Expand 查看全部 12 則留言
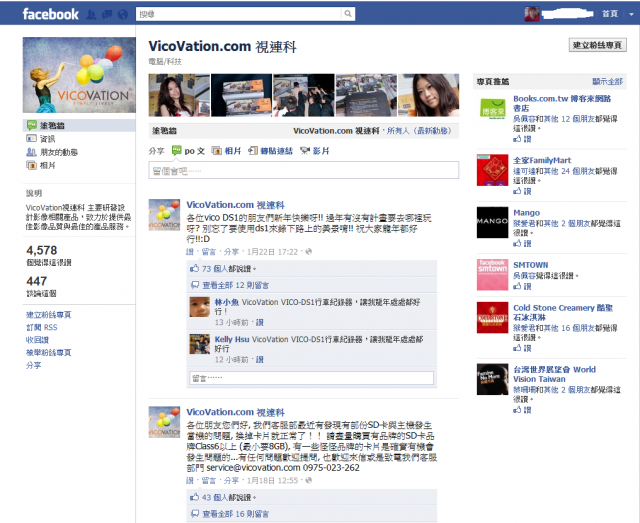This screenshot has width=640, height=523. [236, 285]
